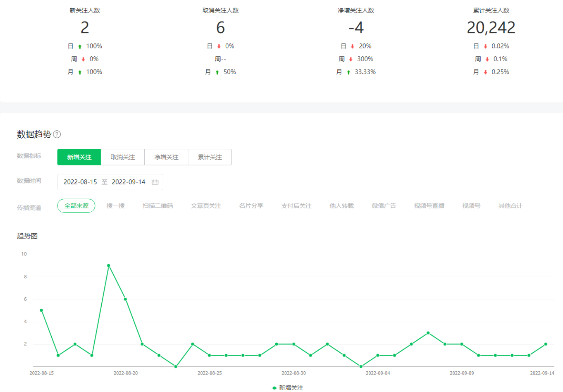Screen dimensions: 563x392
Task: Click the 2022-09-09 x-axis label
Action: pos(462,373)
